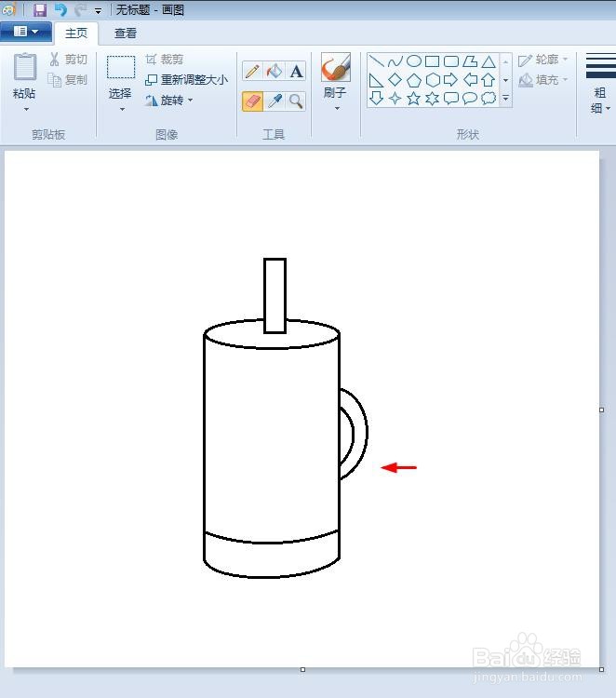Choose the Rounded rectangle shape
The width and height of the screenshot is (616, 698).
(451, 61)
